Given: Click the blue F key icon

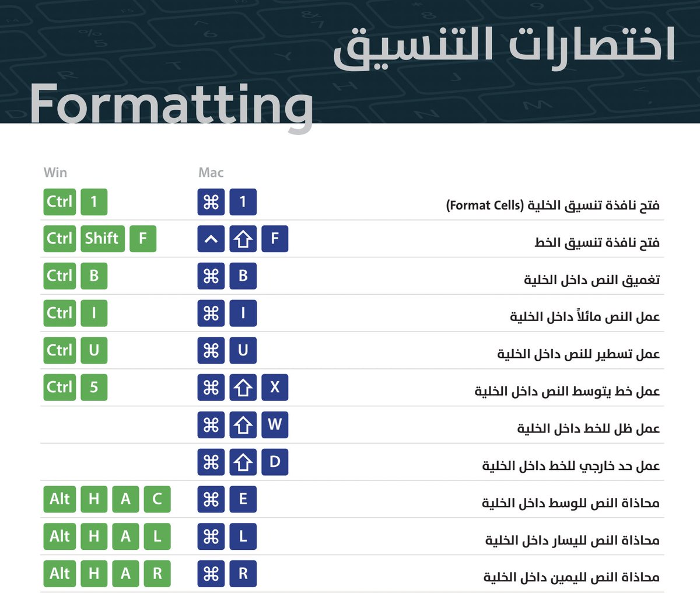Looking at the screenshot, I should pos(275,239).
